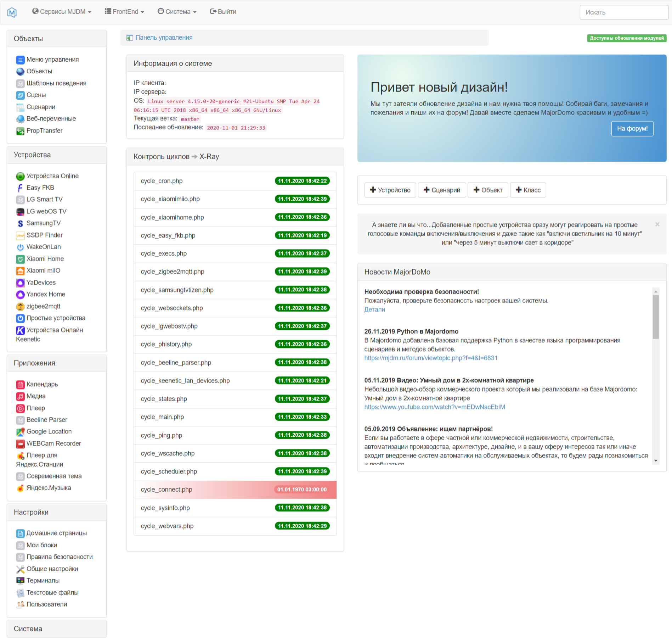Click the Искать search field
The width and height of the screenshot is (672, 642).
[623, 12]
